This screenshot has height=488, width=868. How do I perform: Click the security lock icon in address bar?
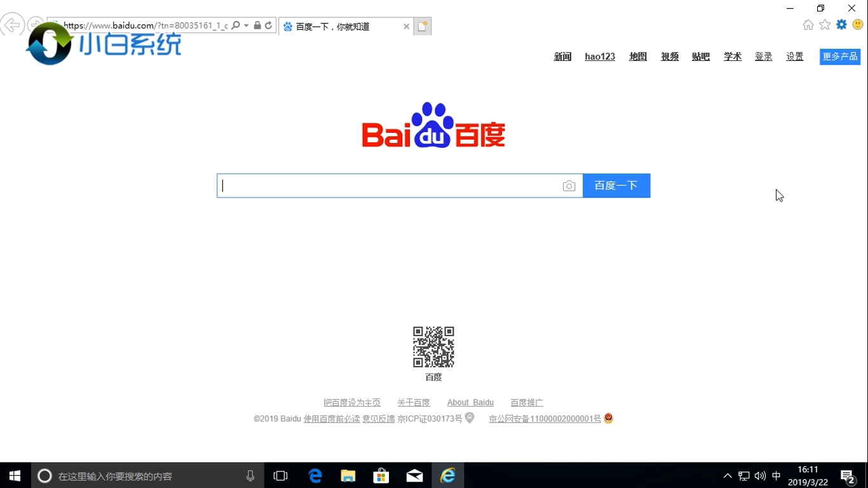point(257,25)
